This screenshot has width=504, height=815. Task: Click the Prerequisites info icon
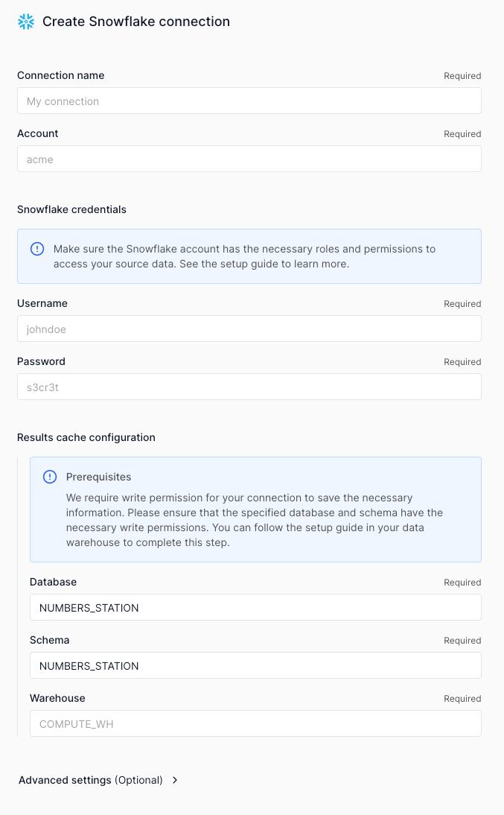(50, 477)
